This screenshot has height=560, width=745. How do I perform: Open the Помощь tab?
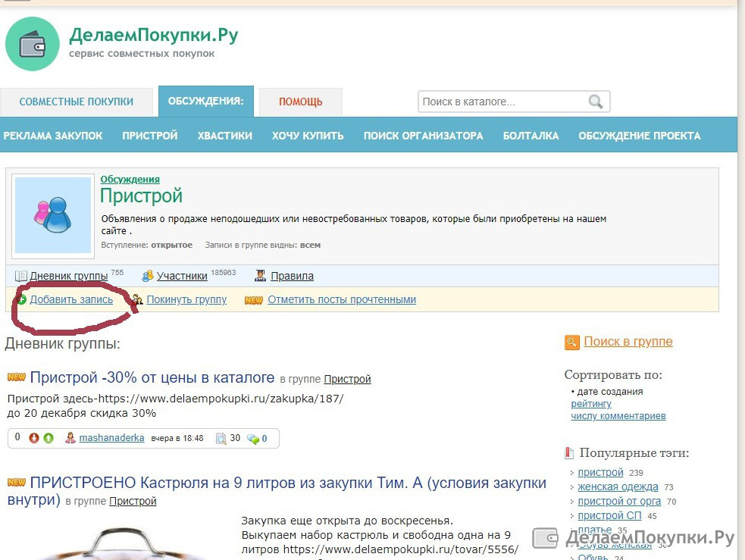point(301,102)
